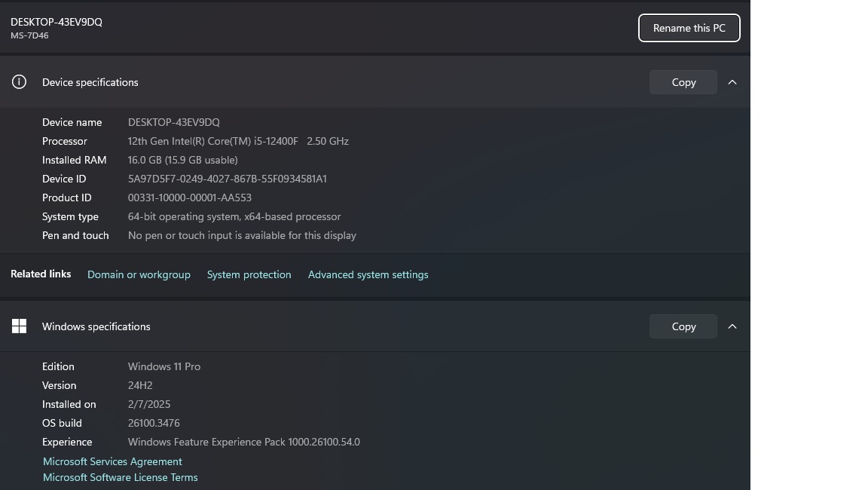Viewport: 868px width, 490px height.
Task: Collapse the Device specifications section chevron
Action: pos(732,82)
